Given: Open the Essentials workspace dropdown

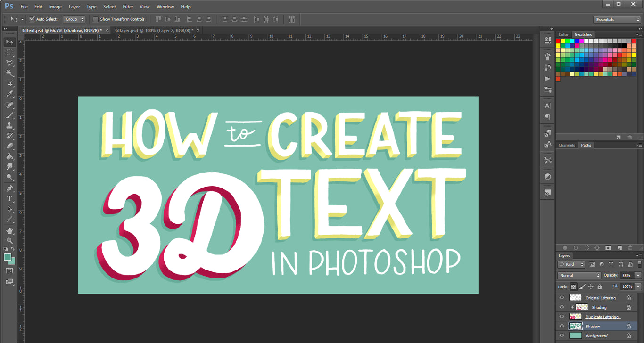Looking at the screenshot, I should click(617, 20).
